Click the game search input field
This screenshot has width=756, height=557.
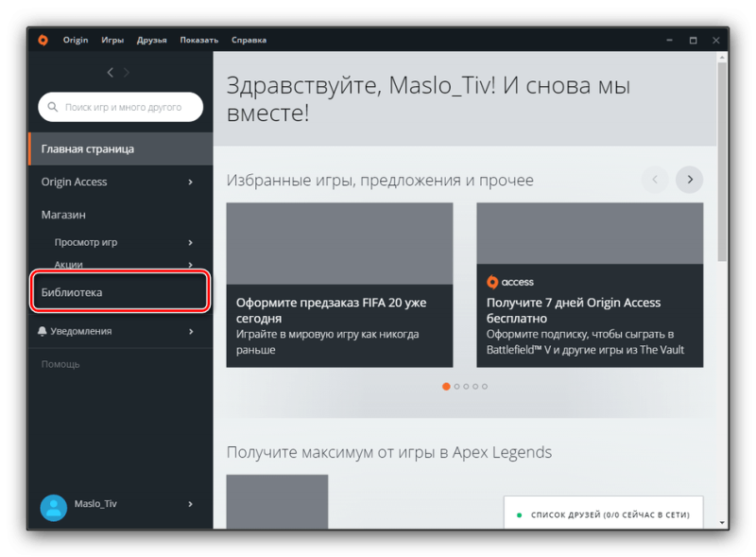[121, 107]
